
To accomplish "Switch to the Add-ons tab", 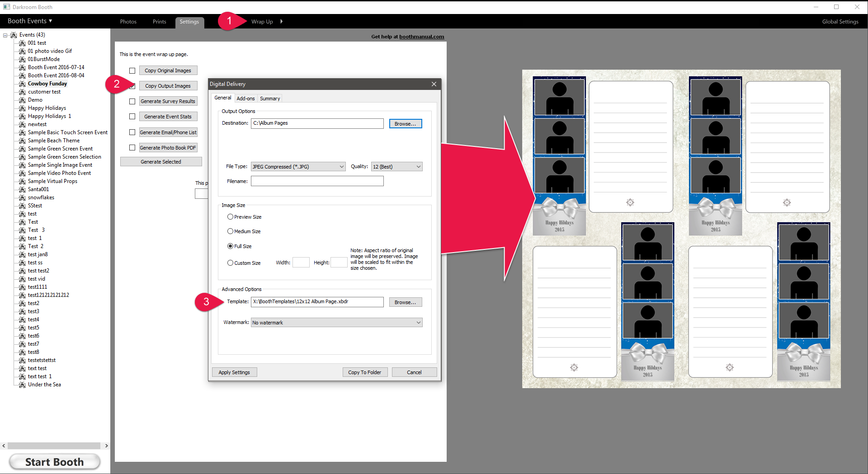I will (245, 99).
